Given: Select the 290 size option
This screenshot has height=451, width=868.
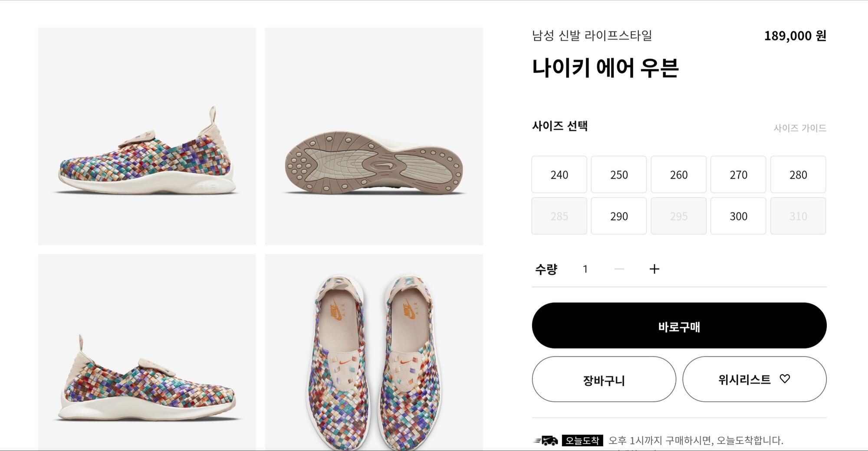Looking at the screenshot, I should [x=618, y=216].
